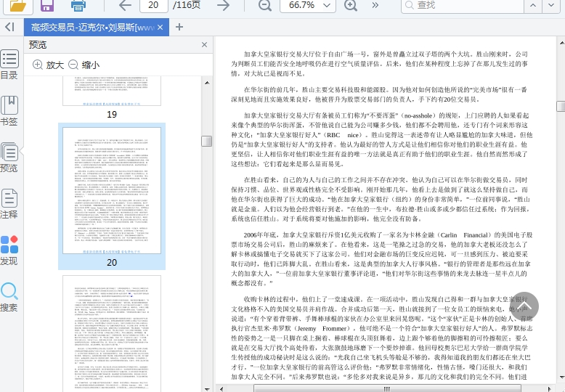This screenshot has width=565, height=392.
Task: Collapse the sidebar with the left chevron
Action: pyautogui.click(x=9, y=27)
